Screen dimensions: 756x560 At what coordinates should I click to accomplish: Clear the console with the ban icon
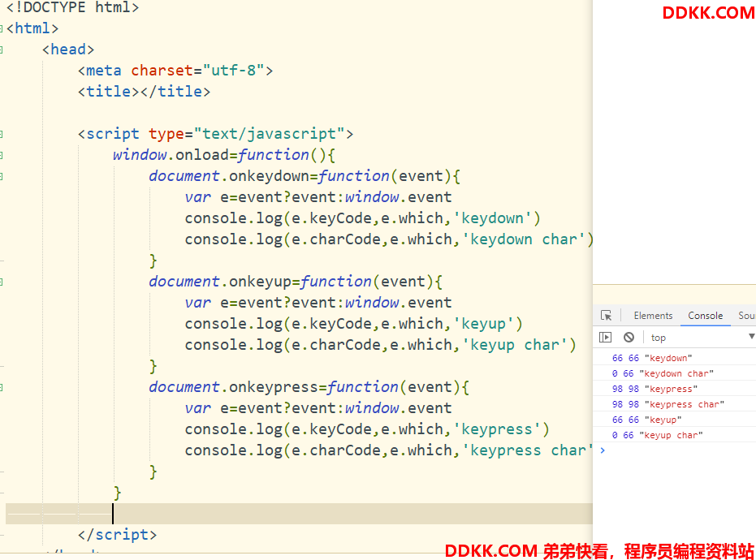pos(629,338)
